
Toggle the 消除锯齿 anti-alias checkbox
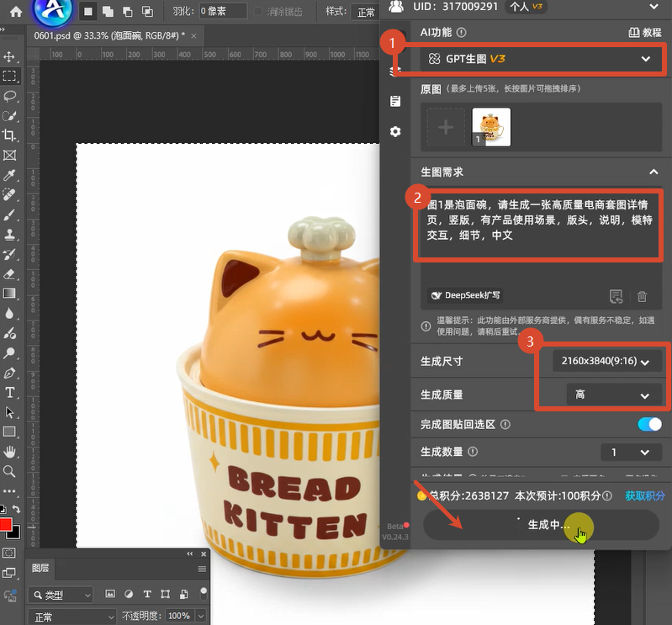click(257, 12)
